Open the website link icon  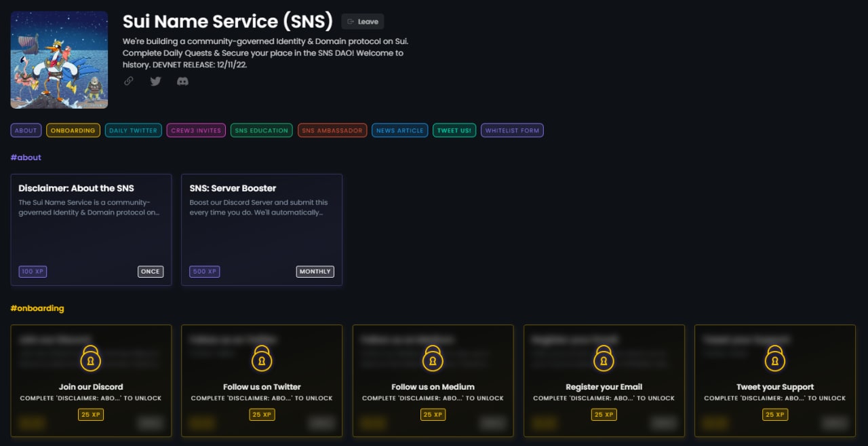tap(129, 81)
